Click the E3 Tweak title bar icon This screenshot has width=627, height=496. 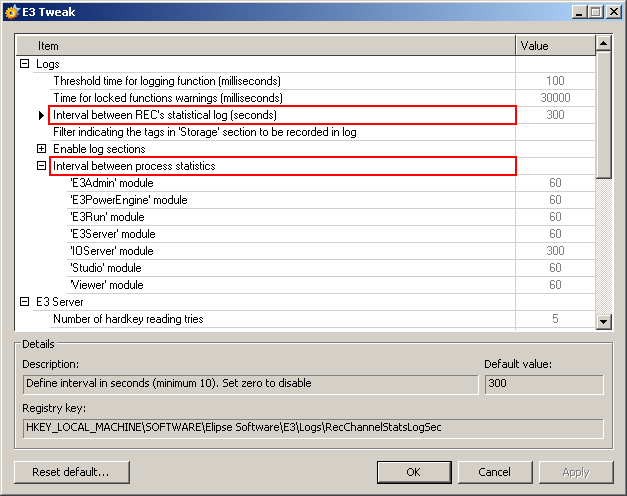(11, 12)
